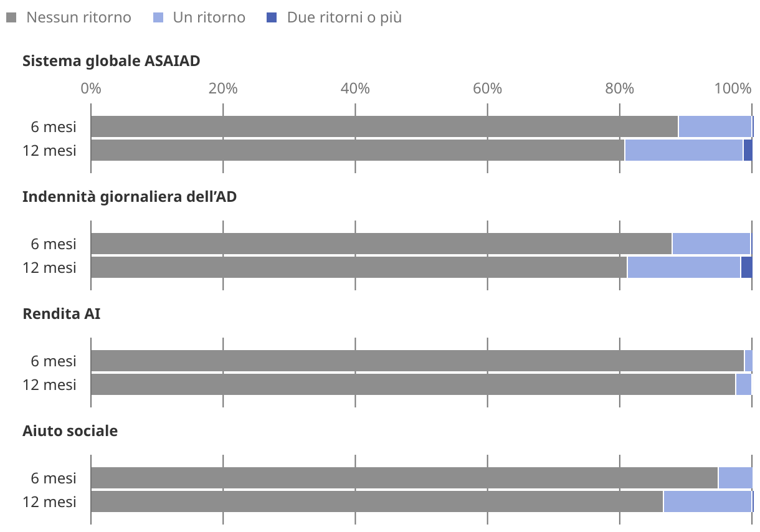Select gray 6 mesi bar under Aiuto sociale

[404, 478]
